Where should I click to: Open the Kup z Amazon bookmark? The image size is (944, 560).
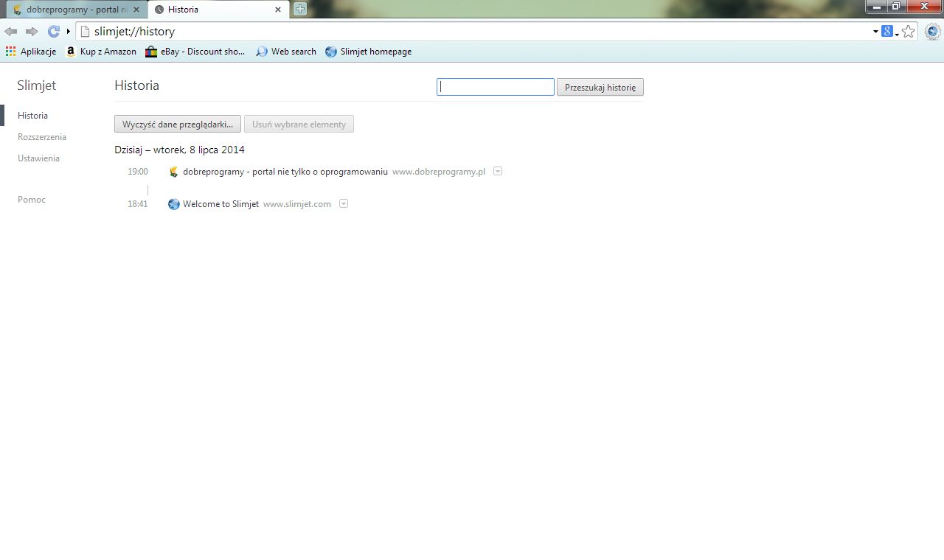101,52
